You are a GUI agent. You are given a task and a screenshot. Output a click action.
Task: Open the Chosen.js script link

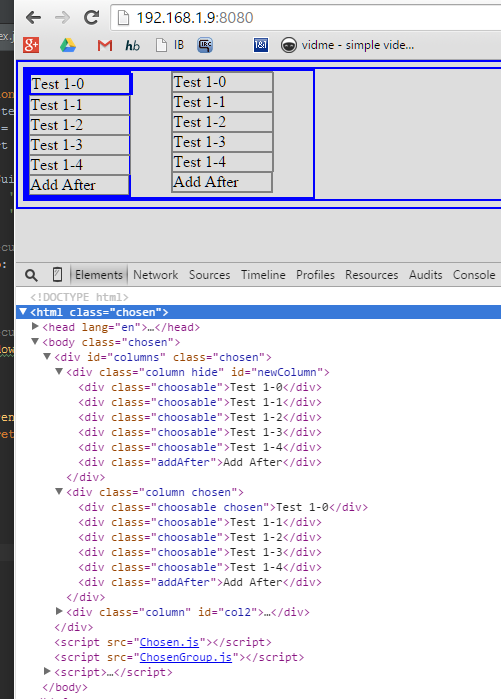coord(169,642)
